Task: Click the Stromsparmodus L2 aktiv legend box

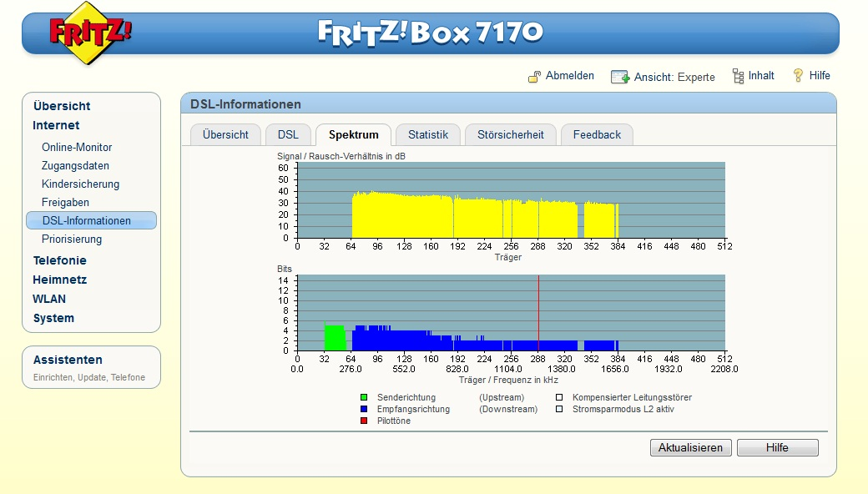Action: [x=559, y=409]
